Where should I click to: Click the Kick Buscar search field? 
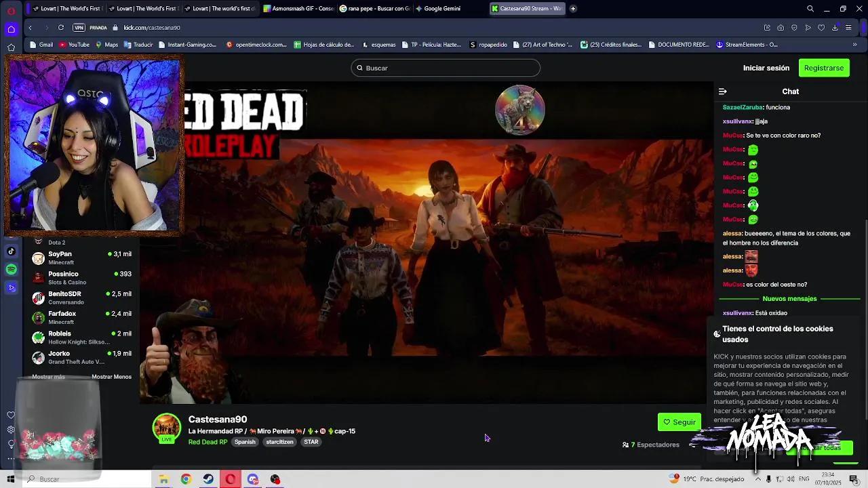(446, 68)
